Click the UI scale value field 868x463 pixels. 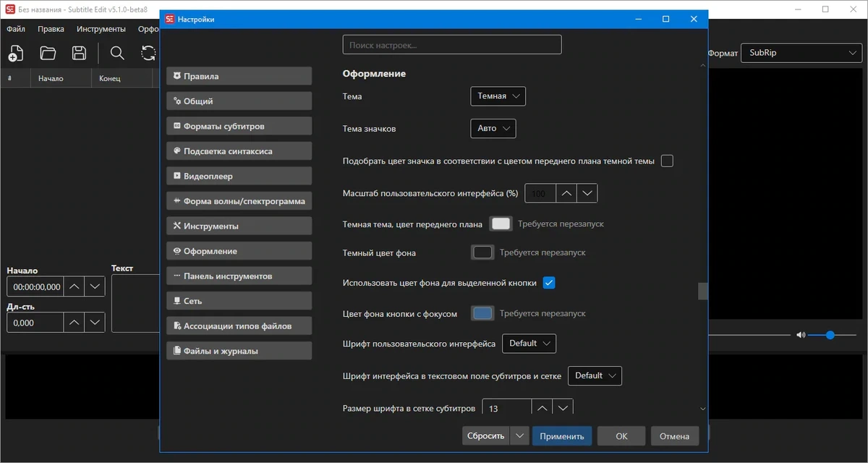[x=540, y=193]
